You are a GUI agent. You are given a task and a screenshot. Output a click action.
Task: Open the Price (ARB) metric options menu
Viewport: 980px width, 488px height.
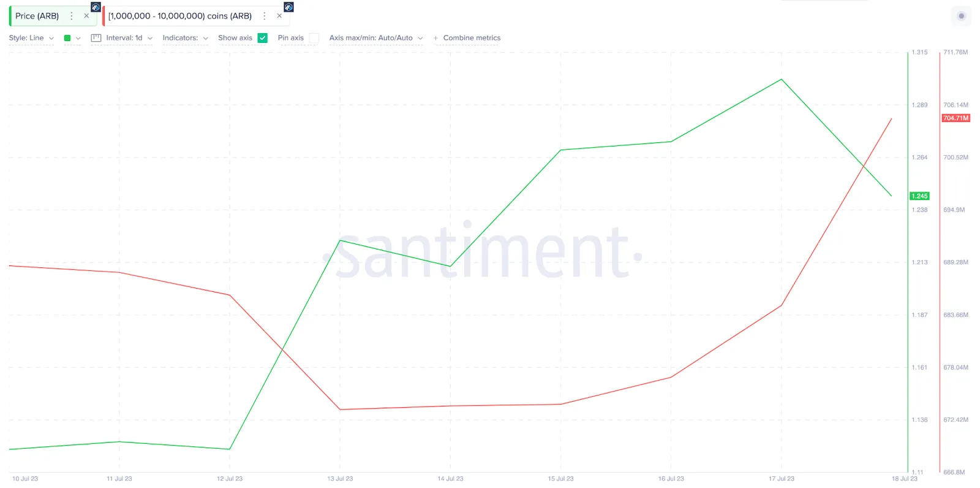pos(72,16)
